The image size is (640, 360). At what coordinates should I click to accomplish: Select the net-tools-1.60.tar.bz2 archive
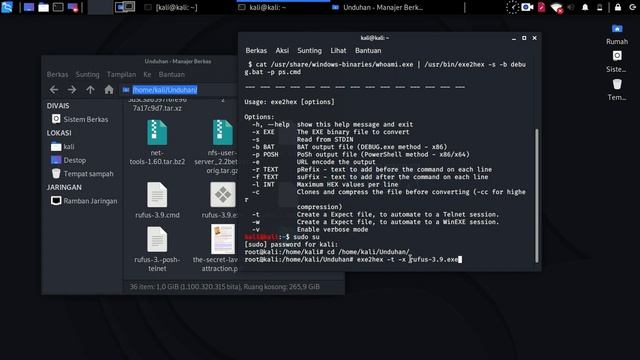(x=157, y=142)
